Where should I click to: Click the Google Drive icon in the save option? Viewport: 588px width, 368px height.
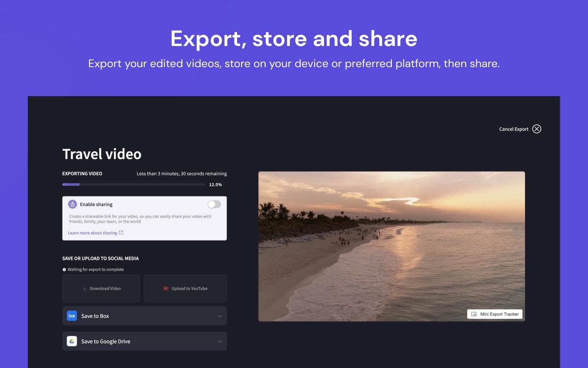click(72, 341)
